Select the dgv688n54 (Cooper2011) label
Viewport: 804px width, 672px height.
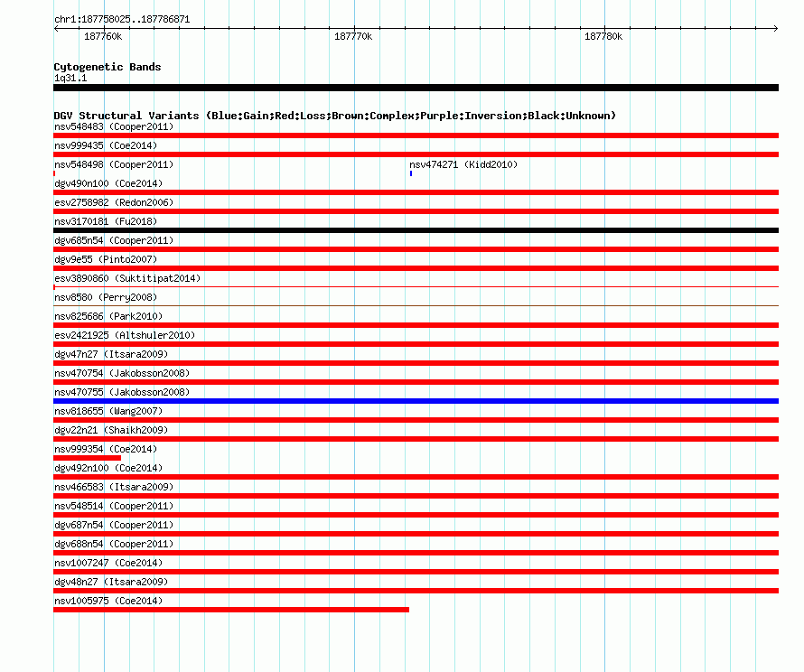(114, 544)
